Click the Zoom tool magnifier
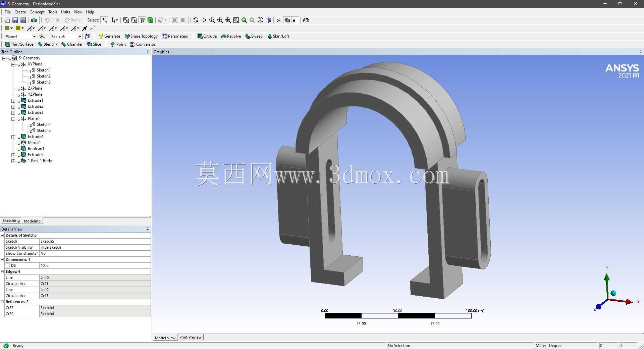The image size is (644, 349). click(x=212, y=20)
